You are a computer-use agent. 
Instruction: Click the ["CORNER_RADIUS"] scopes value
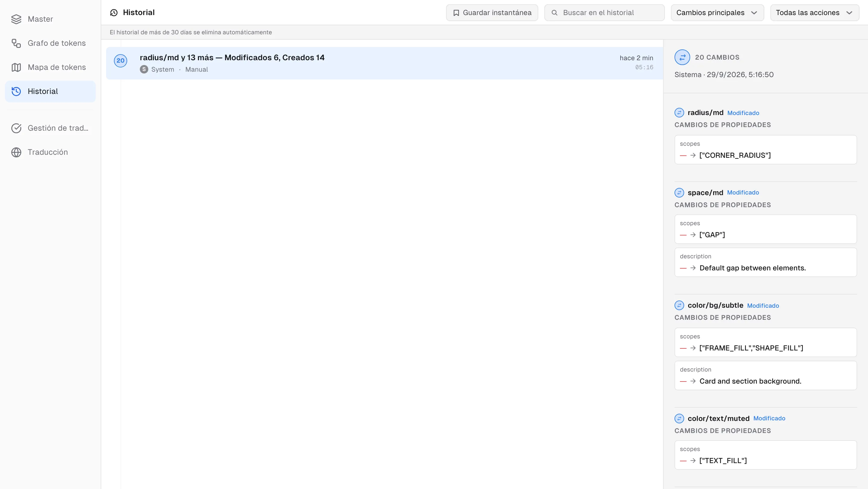click(735, 155)
